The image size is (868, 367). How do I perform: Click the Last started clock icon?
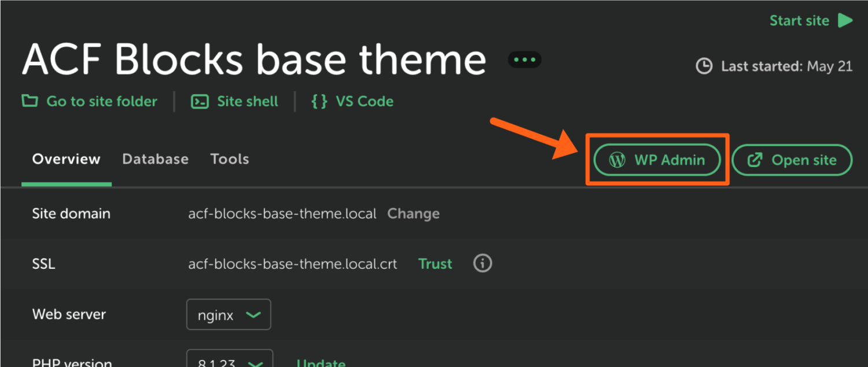click(704, 66)
